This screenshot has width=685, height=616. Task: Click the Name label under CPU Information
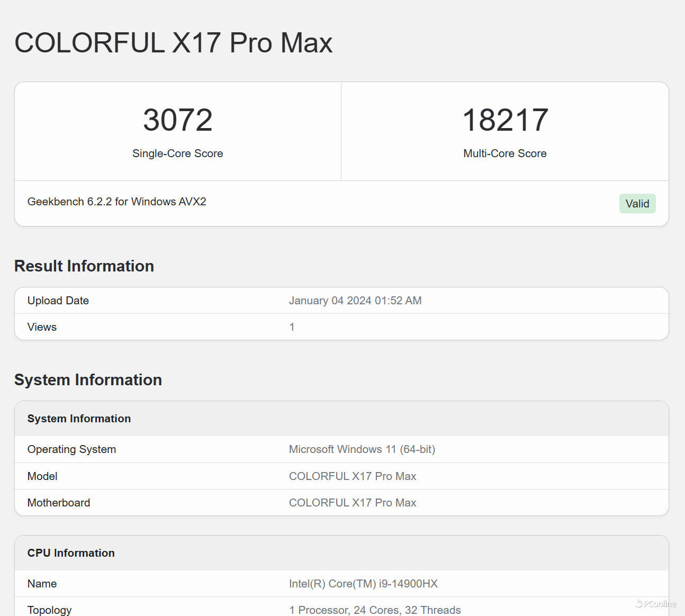[42, 584]
